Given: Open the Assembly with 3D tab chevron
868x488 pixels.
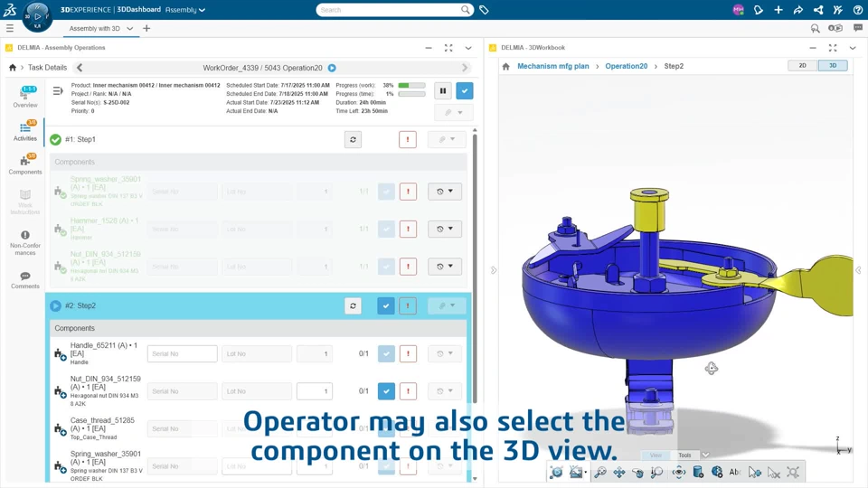Looking at the screenshot, I should click(x=130, y=29).
